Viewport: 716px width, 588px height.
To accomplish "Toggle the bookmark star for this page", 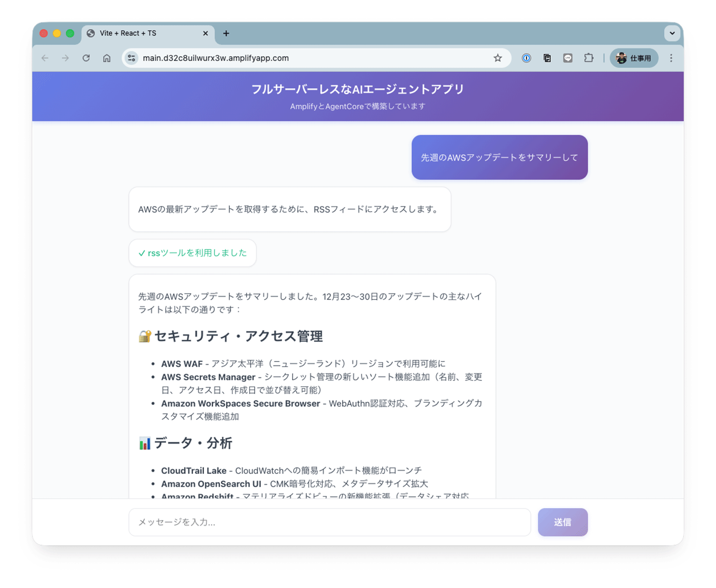I will (498, 58).
